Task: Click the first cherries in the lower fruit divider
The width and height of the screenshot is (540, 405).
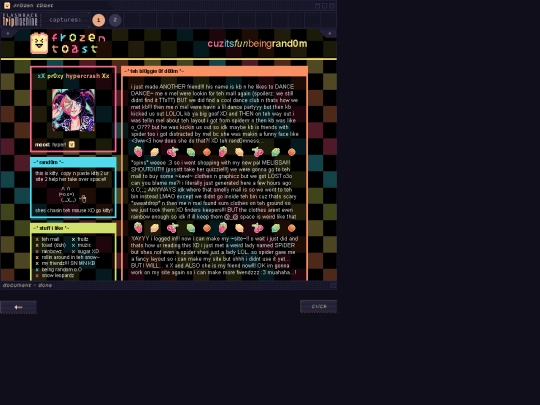Action: pos(172,228)
